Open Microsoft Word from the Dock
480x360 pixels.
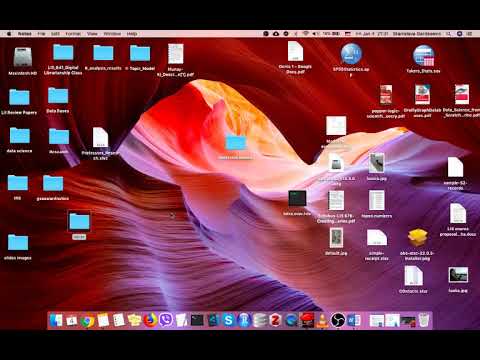pos(354,320)
